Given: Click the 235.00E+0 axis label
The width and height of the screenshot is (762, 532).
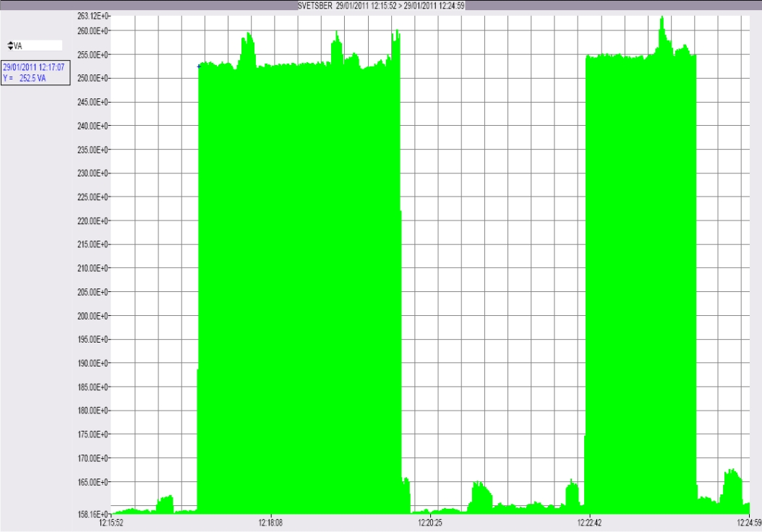Looking at the screenshot, I should [x=93, y=150].
